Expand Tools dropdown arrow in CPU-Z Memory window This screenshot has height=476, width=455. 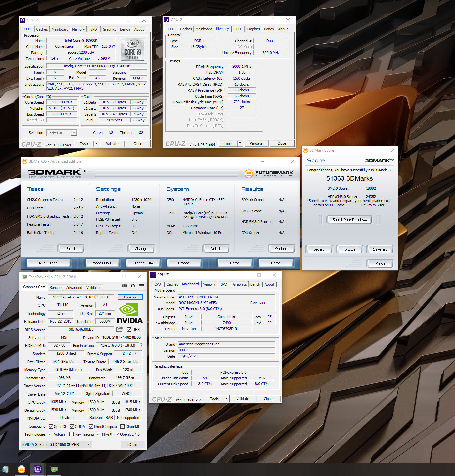240,143
